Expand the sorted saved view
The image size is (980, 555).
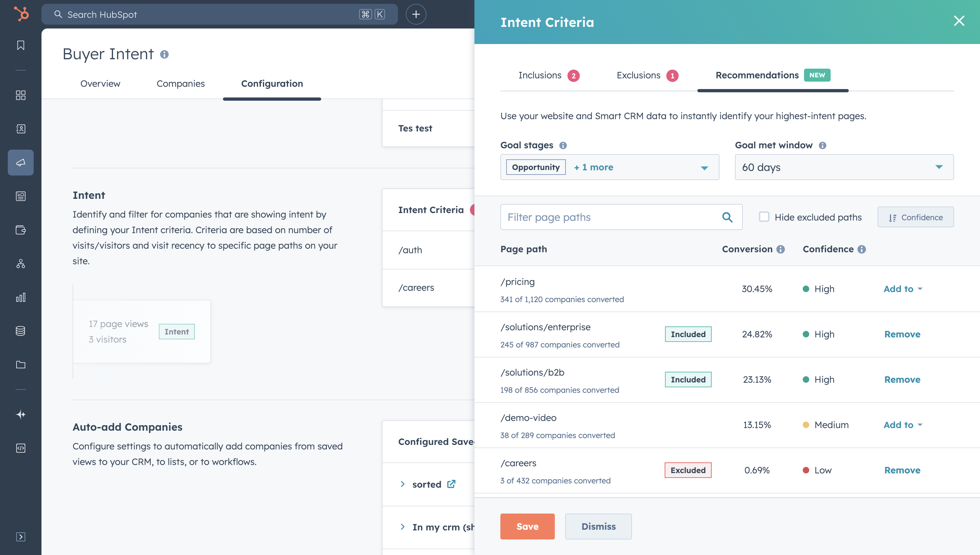pyautogui.click(x=403, y=484)
